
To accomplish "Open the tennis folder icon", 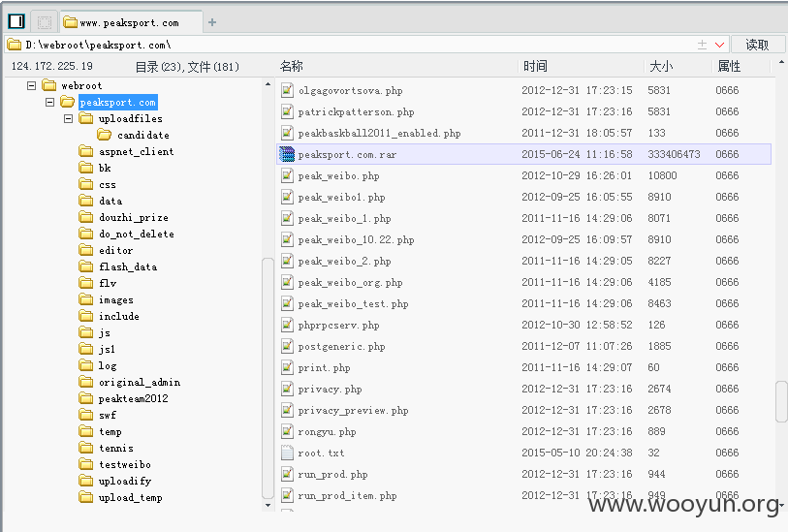I will click(x=86, y=448).
